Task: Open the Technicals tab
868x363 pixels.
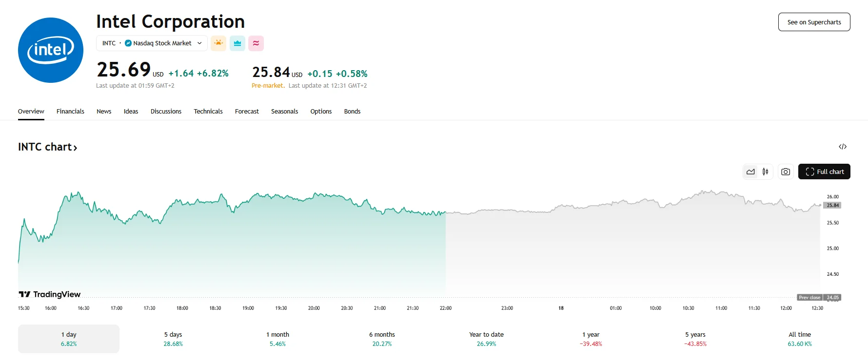Action: (208, 111)
